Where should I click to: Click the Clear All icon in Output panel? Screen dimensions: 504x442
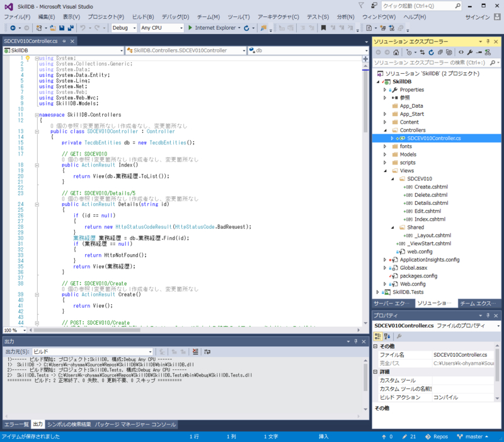pyautogui.click(x=195, y=352)
